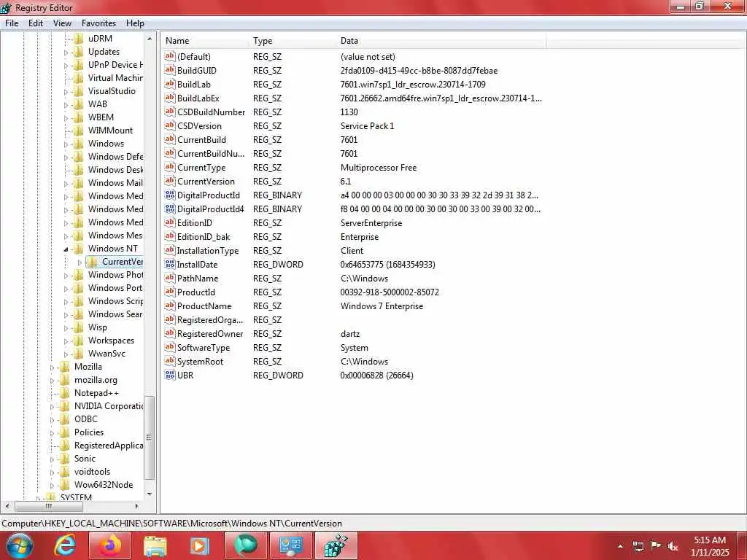Select the EditionID_bak value name
The width and height of the screenshot is (747, 560).
[204, 237]
